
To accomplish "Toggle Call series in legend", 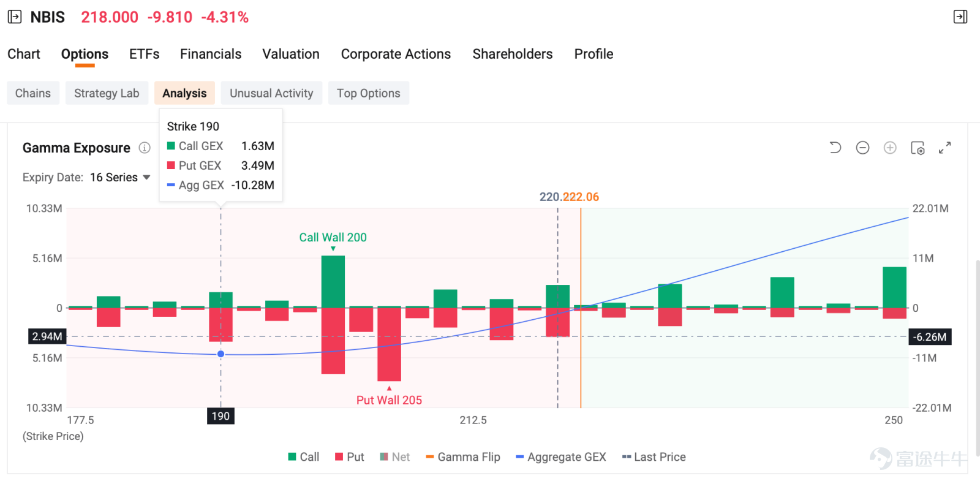I will point(304,457).
